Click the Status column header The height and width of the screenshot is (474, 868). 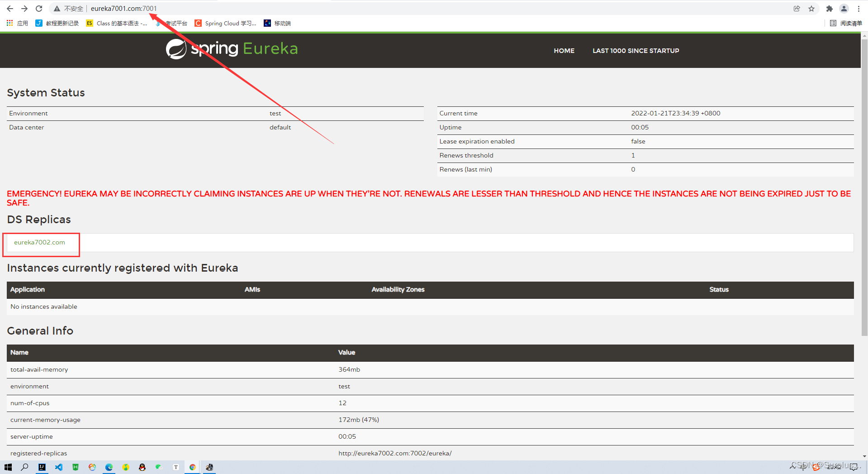[x=719, y=289]
